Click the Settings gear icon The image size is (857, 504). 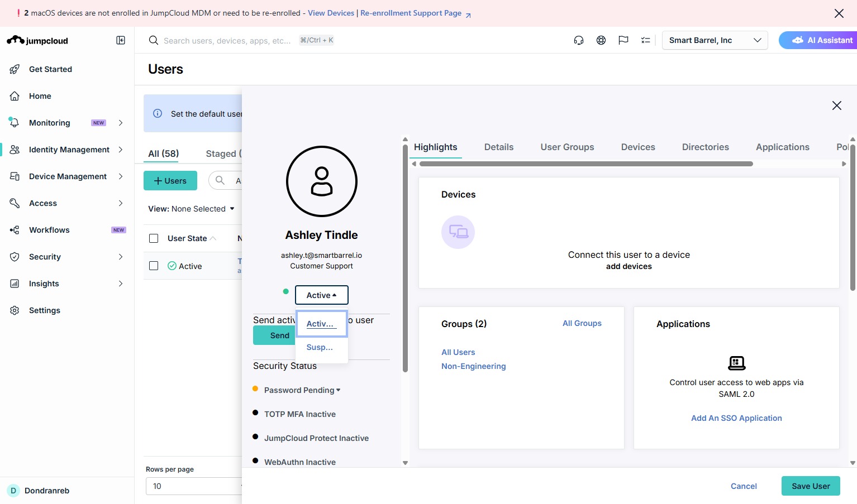coord(15,310)
